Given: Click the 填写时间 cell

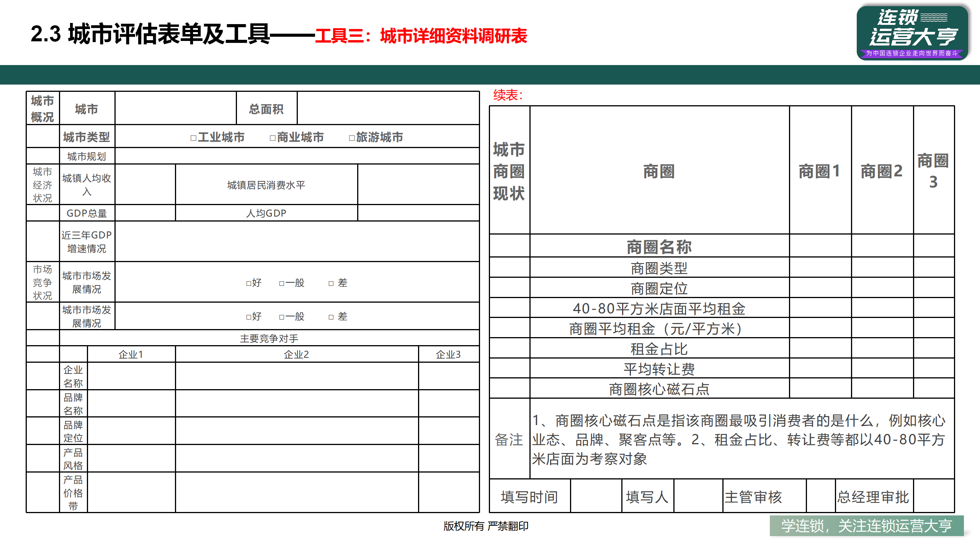Looking at the screenshot, I should [x=530, y=496].
